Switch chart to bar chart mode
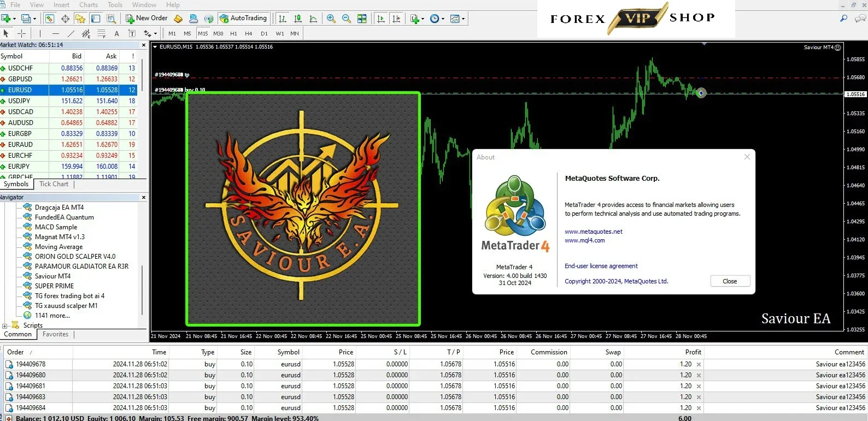Viewport: 868px width, 421px height. pyautogui.click(x=283, y=19)
